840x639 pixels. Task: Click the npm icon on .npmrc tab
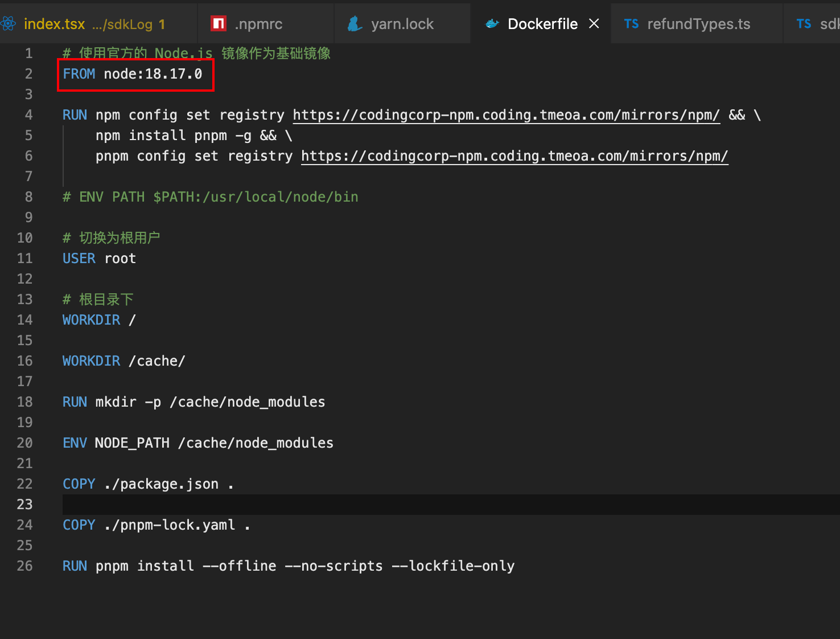coord(219,24)
